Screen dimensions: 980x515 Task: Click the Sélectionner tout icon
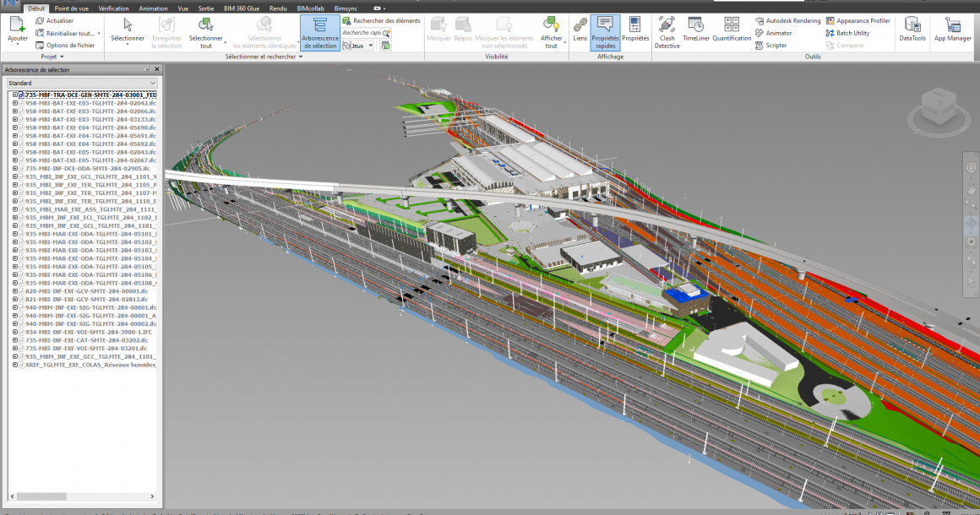point(205,25)
